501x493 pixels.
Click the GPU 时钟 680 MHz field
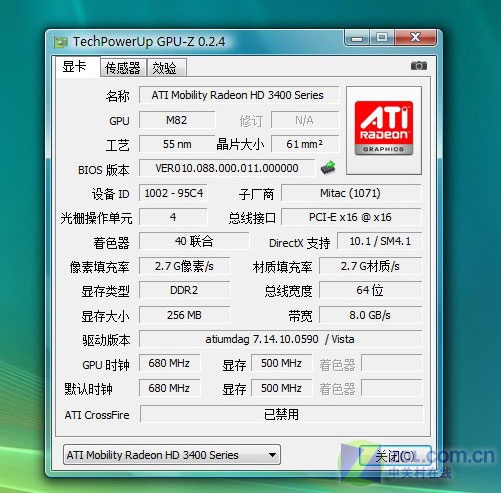click(x=169, y=363)
